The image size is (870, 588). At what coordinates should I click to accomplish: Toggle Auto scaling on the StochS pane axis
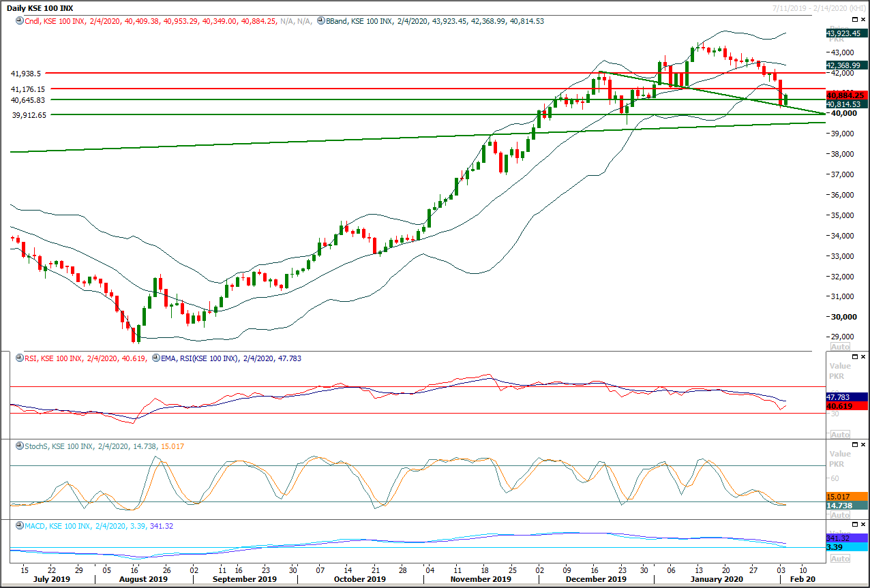(x=840, y=516)
